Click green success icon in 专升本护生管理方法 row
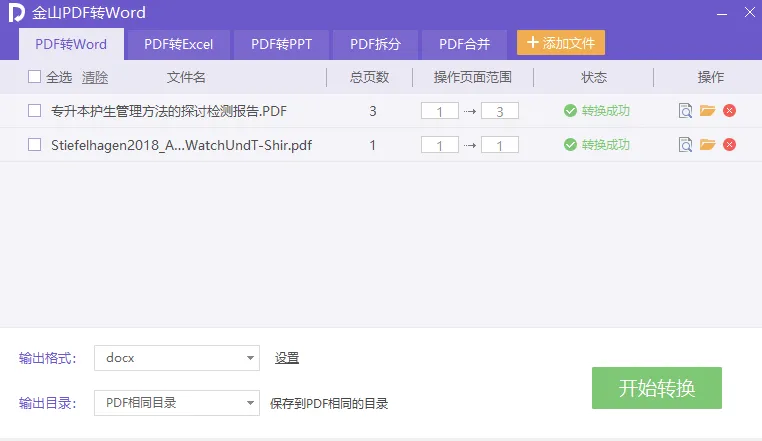Viewport: 762px width, 441px height. coord(570,111)
